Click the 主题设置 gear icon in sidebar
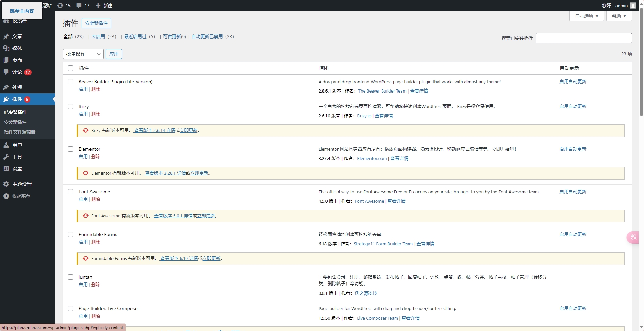This screenshot has height=331, width=644. (6, 184)
